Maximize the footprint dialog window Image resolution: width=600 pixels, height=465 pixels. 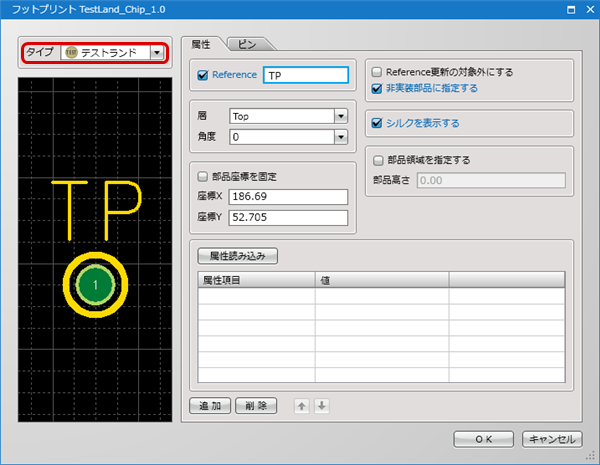coord(571,10)
